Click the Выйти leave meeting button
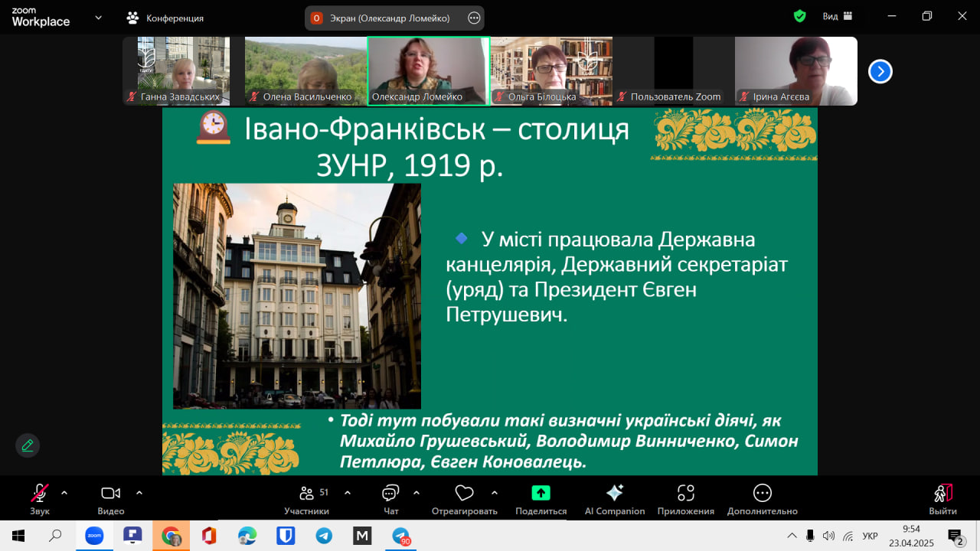This screenshot has width=980, height=551. point(943,499)
